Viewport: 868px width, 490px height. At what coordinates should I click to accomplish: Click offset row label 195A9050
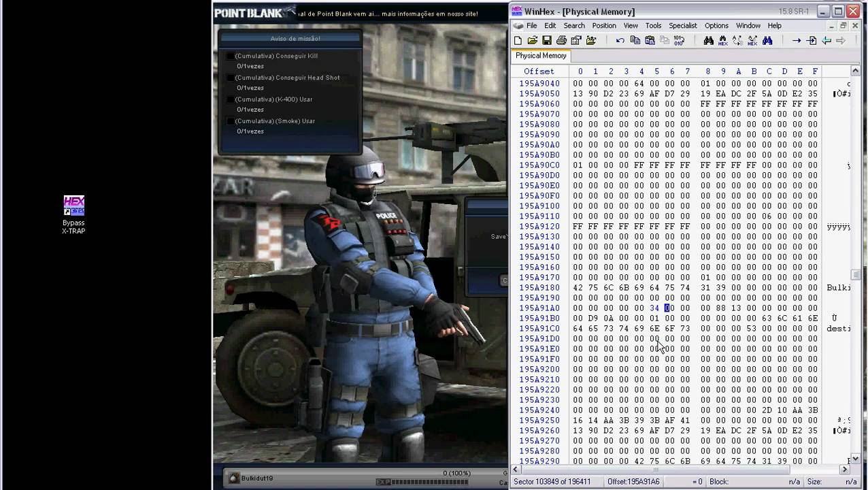(x=539, y=94)
